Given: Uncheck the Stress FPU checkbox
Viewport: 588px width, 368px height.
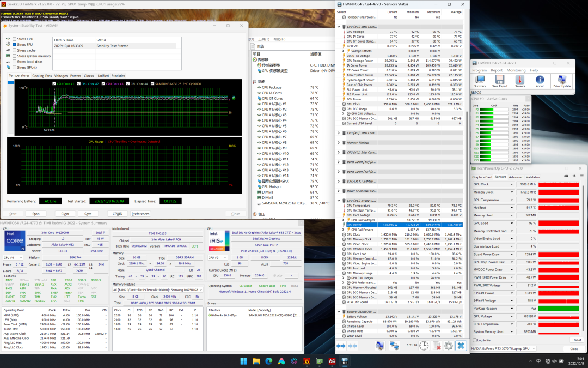Looking at the screenshot, I should [x=14, y=45].
